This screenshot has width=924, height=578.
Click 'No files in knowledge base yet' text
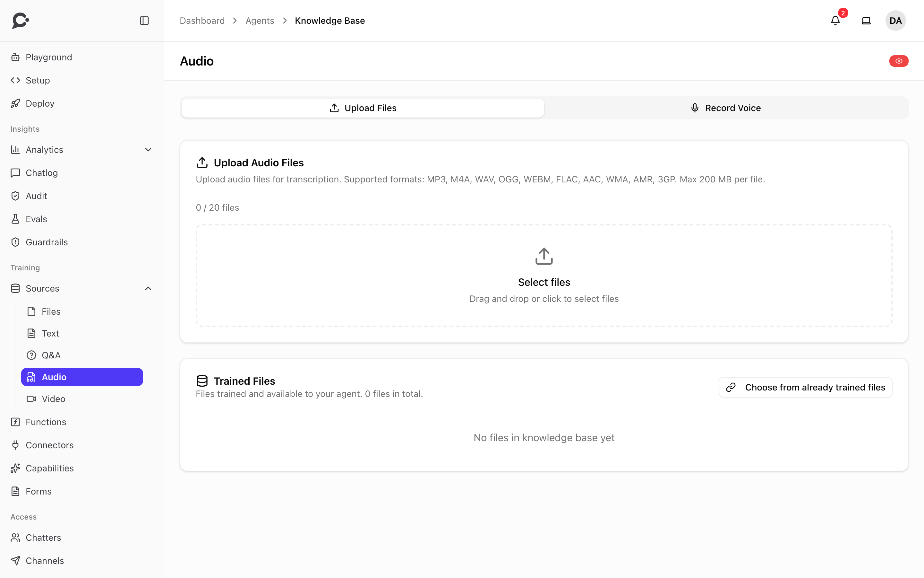544,438
